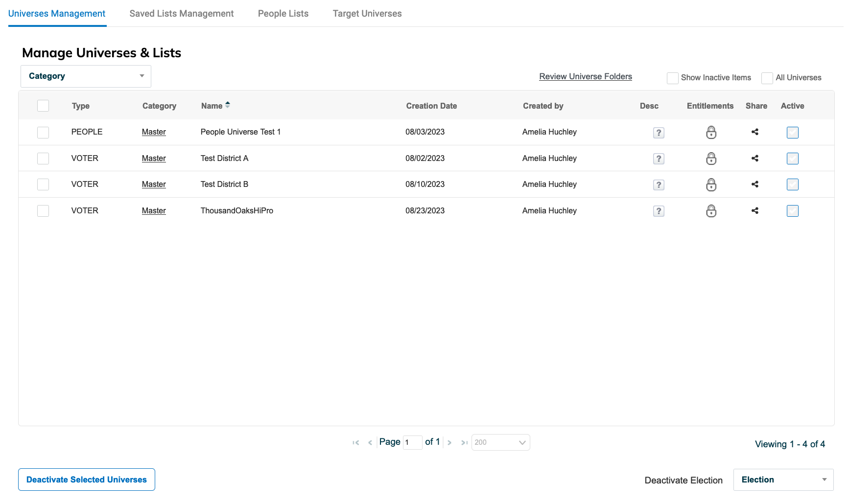
Task: Share ThousandOaksHiPro universe
Action: click(755, 210)
